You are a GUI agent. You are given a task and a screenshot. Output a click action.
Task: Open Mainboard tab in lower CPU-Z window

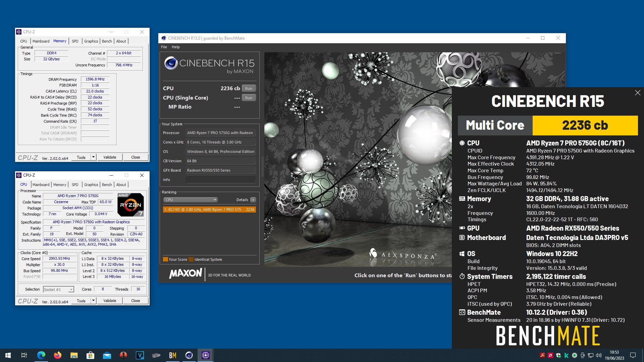tap(41, 185)
